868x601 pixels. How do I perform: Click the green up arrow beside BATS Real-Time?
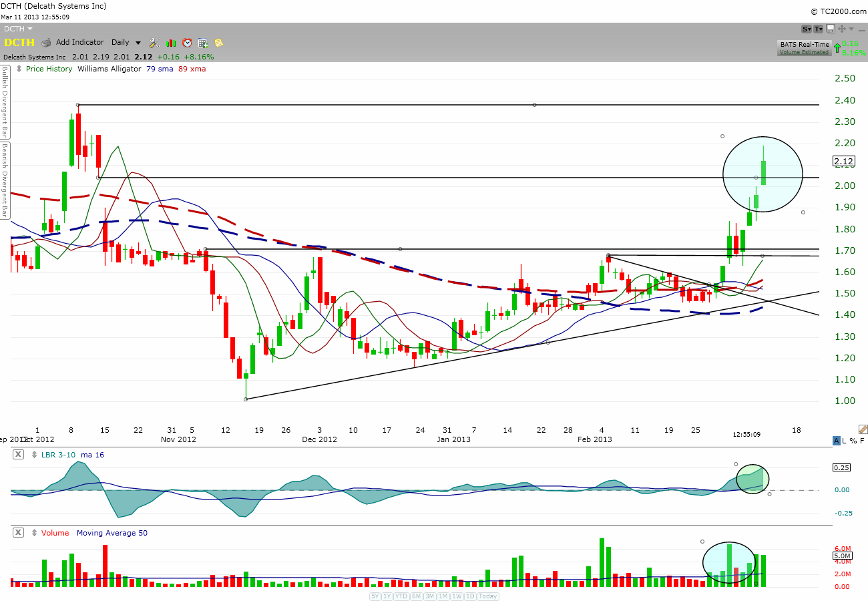point(837,48)
